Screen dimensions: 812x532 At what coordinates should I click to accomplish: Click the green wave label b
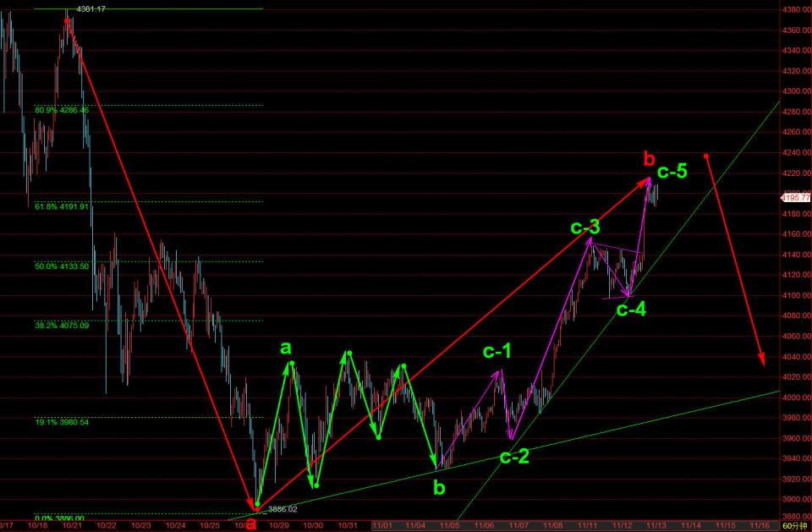tap(439, 487)
